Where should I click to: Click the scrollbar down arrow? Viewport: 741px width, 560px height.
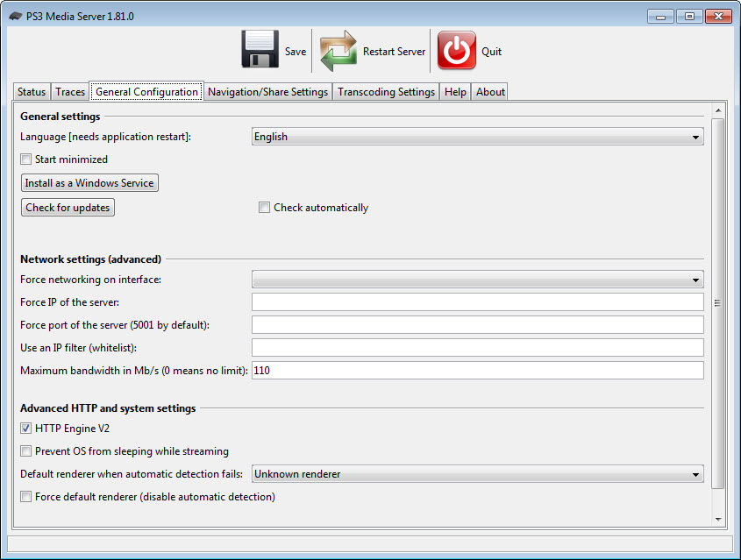click(x=718, y=519)
